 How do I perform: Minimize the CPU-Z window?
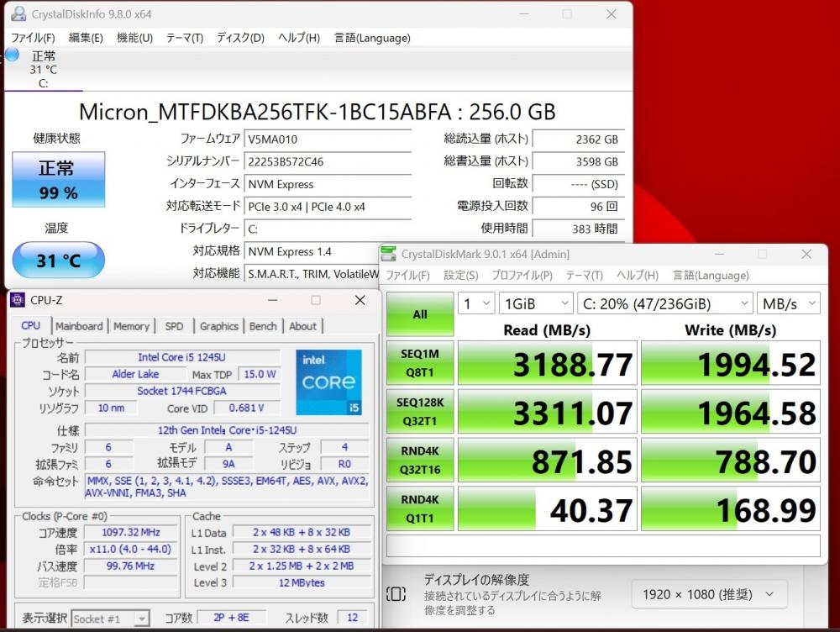pos(273,300)
